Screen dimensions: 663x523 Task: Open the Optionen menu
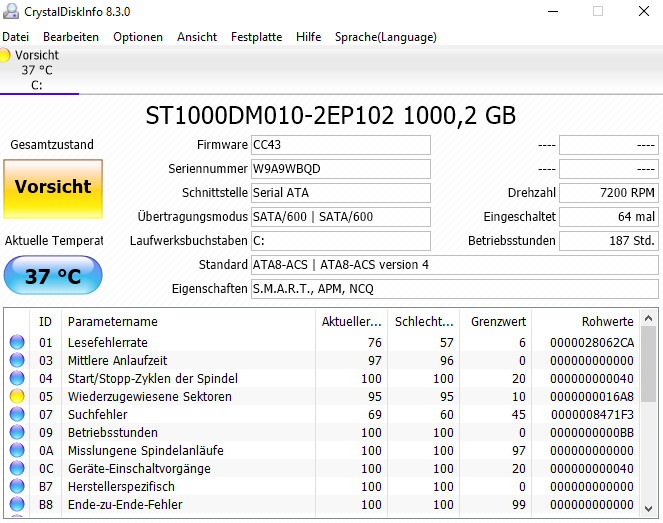pyautogui.click(x=138, y=37)
